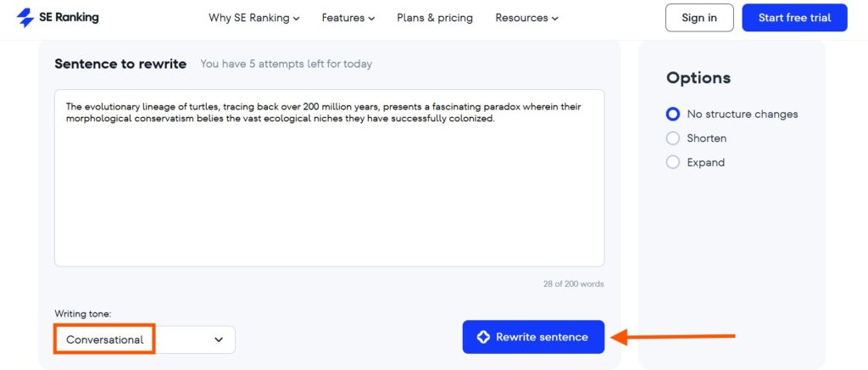Click inside the sentence text area
Viewport: 868px width, 370px height.
(x=330, y=178)
